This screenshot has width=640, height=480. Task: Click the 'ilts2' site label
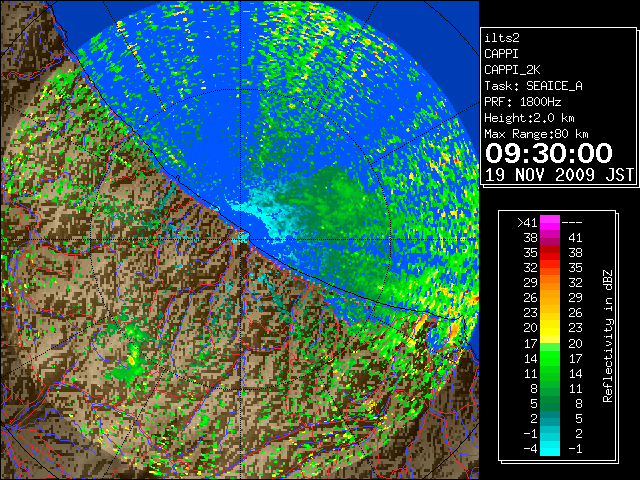502,38
